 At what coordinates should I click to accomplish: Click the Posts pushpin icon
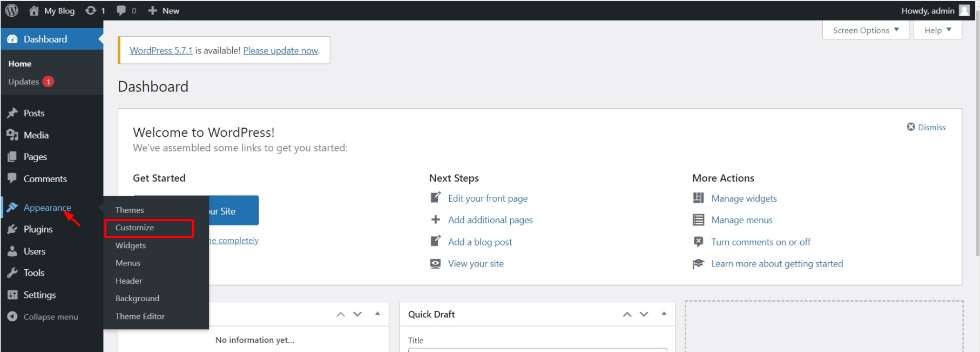[x=12, y=113]
